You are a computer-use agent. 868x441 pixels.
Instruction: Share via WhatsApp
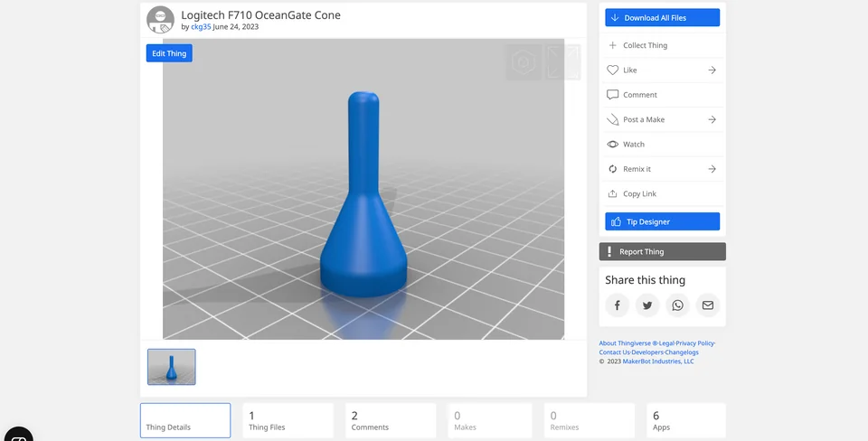tap(677, 305)
